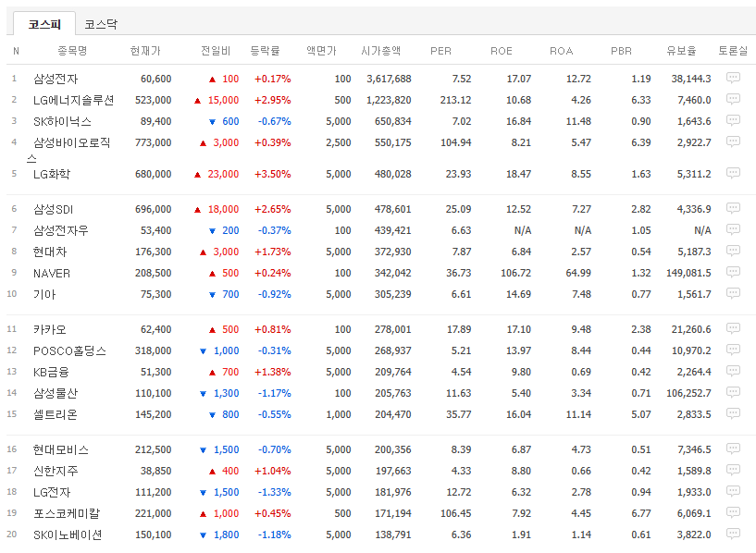The width and height of the screenshot is (756, 553).
Task: Click the 유보율 column header
Action: [x=681, y=51]
